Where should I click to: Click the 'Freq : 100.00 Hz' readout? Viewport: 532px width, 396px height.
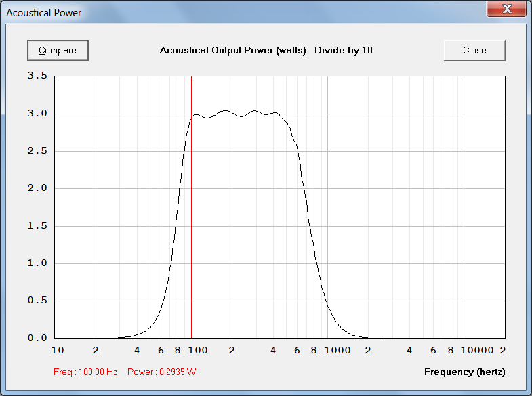[x=85, y=372]
